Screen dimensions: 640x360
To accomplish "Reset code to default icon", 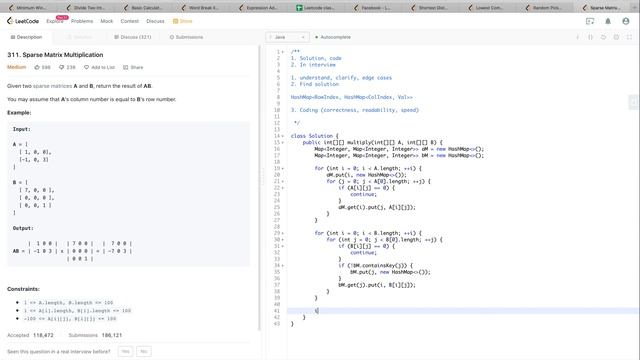I will [x=603, y=37].
